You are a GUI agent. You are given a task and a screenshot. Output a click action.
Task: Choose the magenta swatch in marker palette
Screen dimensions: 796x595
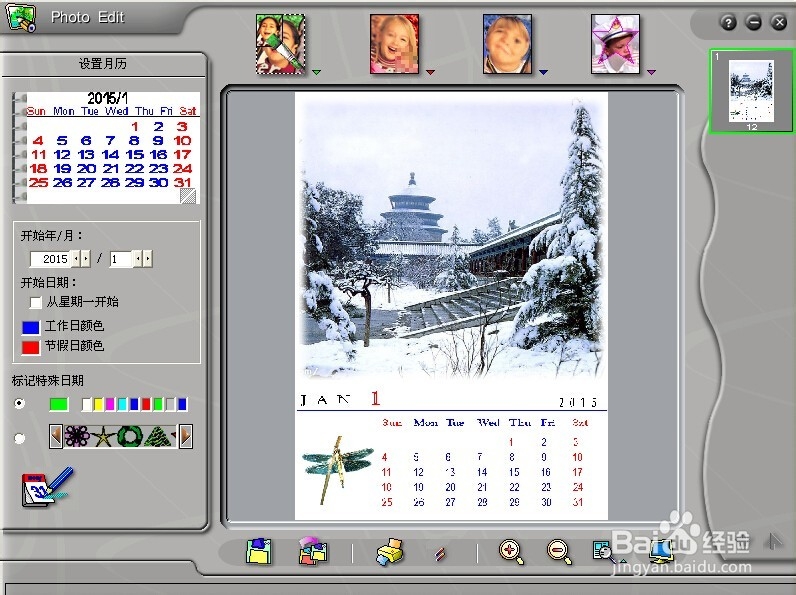coord(110,404)
